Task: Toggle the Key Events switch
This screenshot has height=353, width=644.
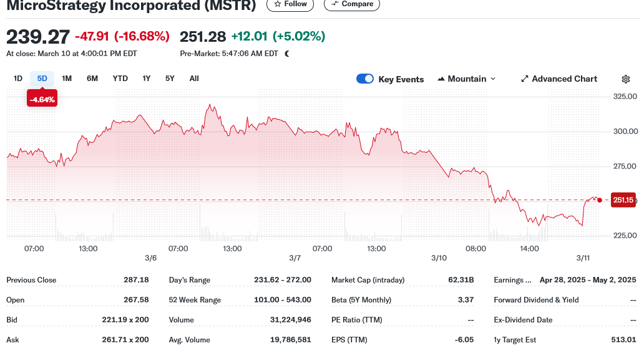Action: point(364,79)
